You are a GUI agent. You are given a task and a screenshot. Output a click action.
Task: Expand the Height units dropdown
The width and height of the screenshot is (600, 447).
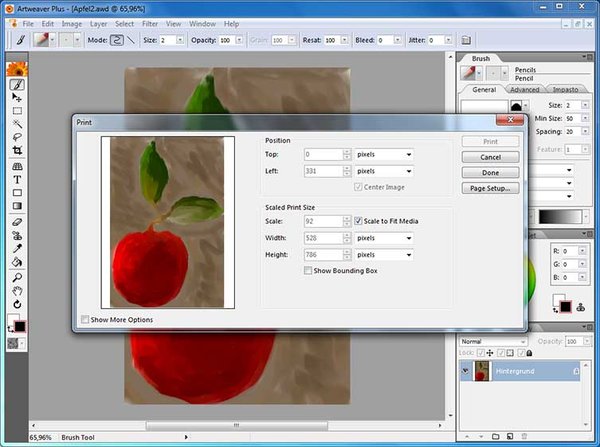tap(383, 255)
